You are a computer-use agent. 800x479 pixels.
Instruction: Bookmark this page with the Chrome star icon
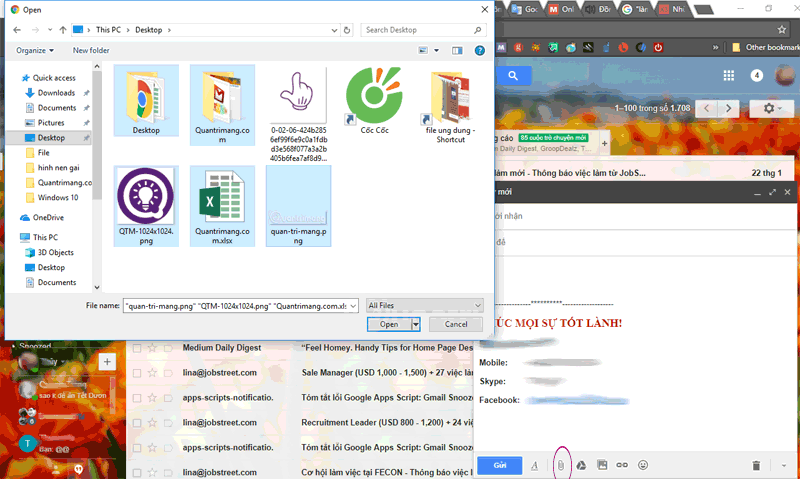[782, 30]
